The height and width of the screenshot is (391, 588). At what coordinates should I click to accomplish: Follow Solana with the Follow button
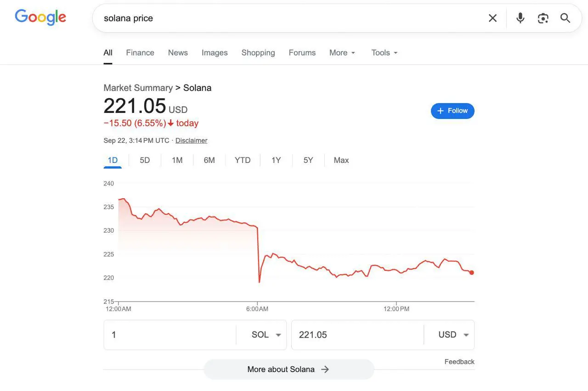452,111
